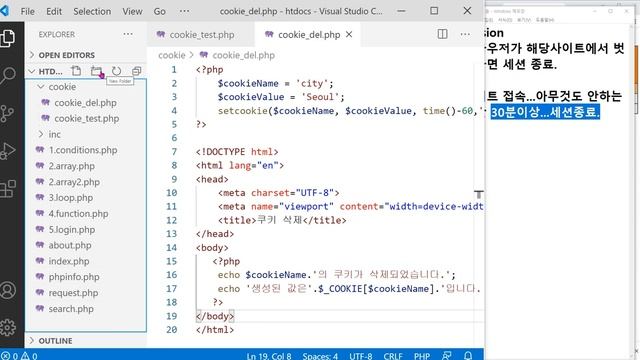The width and height of the screenshot is (640, 360).
Task: Open the Source Control view
Action: point(7,114)
